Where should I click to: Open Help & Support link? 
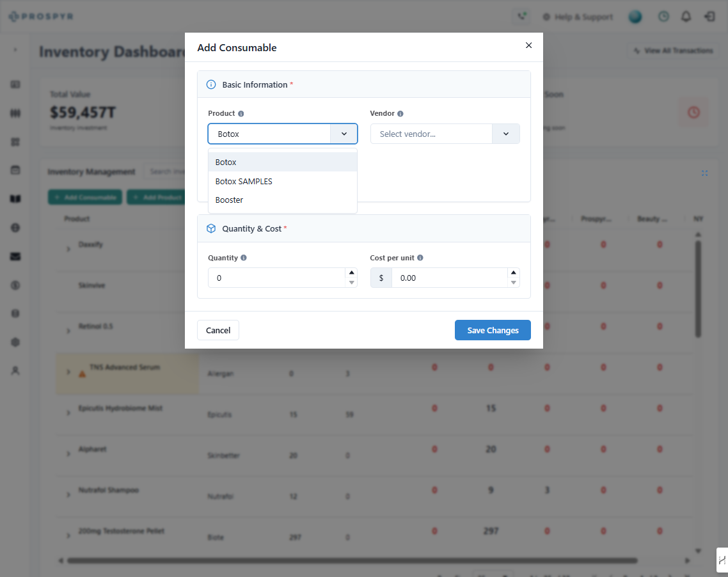point(578,17)
